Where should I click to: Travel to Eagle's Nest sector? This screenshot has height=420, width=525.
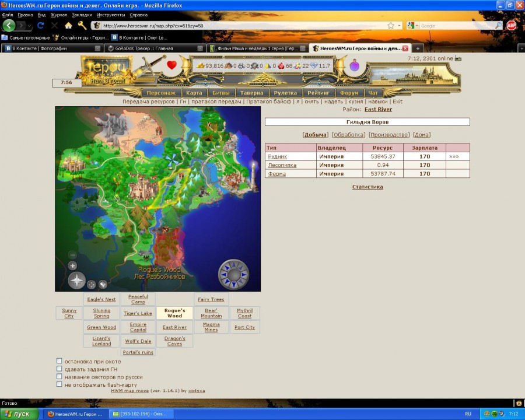[x=101, y=299]
